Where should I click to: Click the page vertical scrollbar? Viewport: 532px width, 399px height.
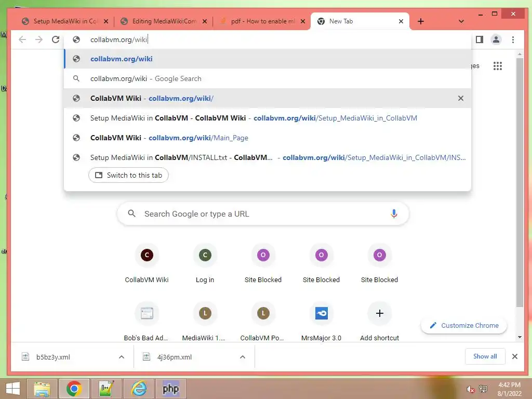520,182
